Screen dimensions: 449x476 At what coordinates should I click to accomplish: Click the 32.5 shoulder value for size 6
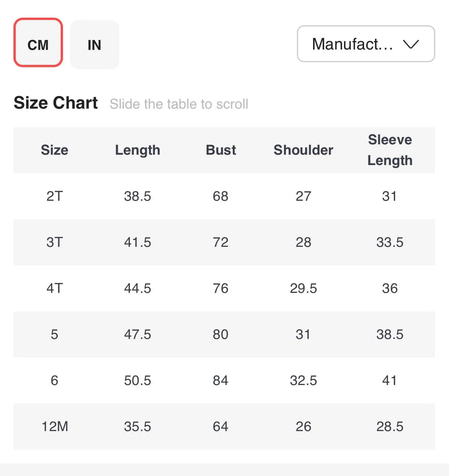pyautogui.click(x=303, y=380)
